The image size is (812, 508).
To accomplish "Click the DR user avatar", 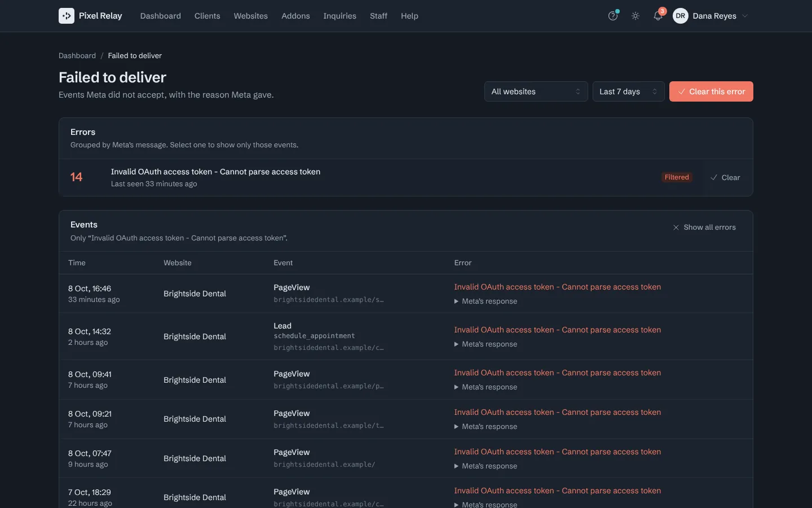I will point(681,16).
